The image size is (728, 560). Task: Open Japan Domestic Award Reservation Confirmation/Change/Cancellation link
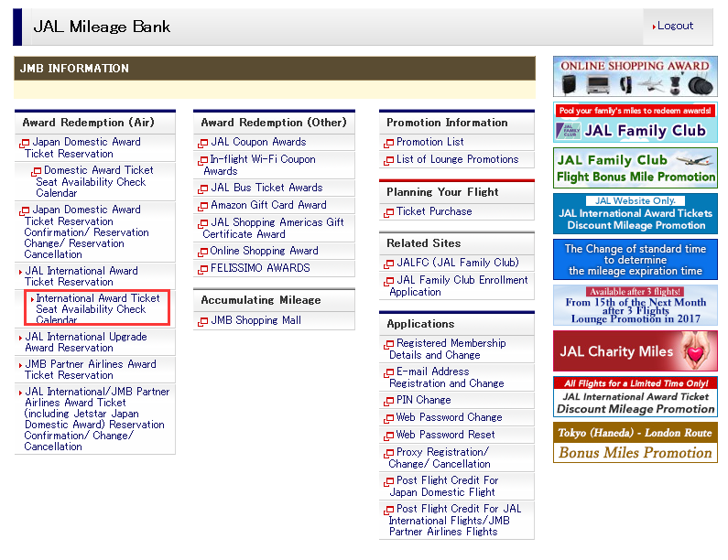86,232
